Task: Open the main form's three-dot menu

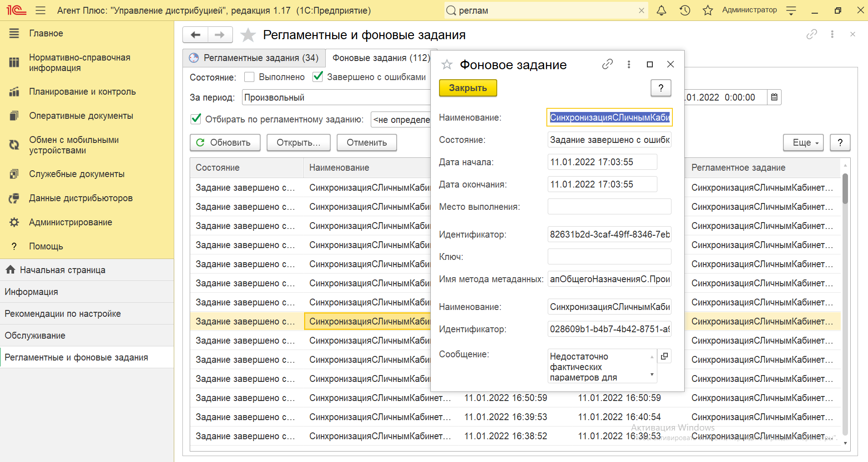Action: [832, 34]
